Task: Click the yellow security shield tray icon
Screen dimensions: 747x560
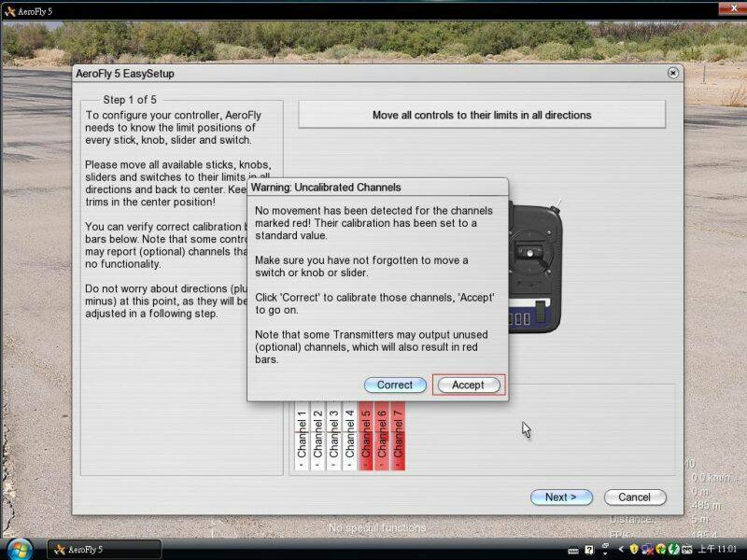Action: point(634,549)
